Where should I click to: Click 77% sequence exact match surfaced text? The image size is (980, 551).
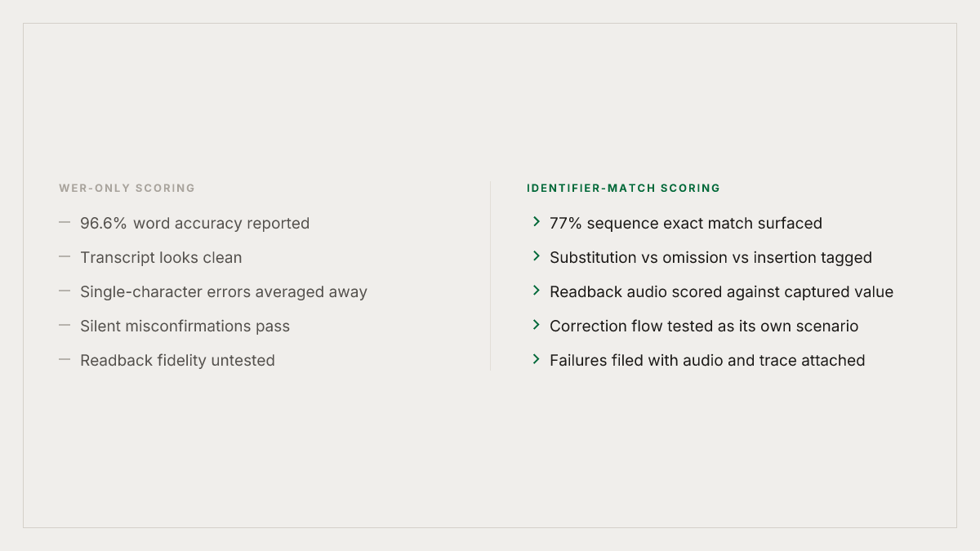click(686, 223)
